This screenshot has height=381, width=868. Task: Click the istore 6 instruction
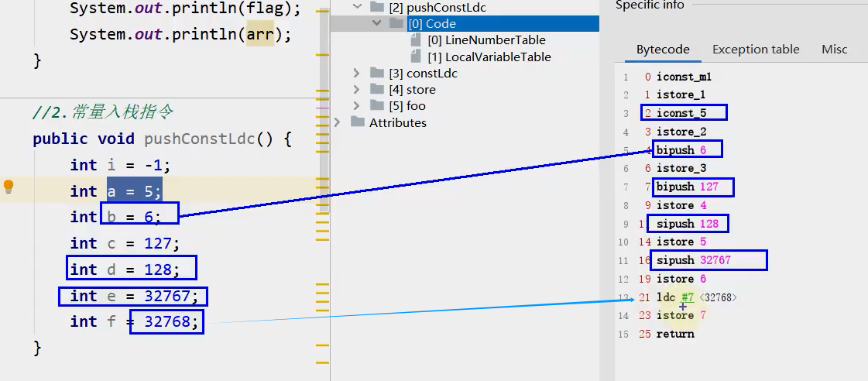click(x=681, y=279)
